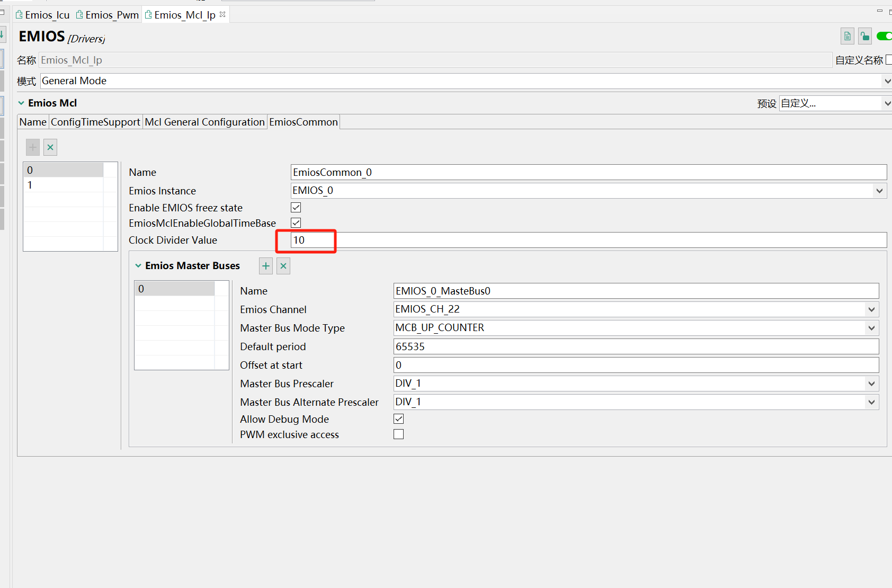
Task: Enable PWM exclusive access checkbox
Action: point(399,434)
